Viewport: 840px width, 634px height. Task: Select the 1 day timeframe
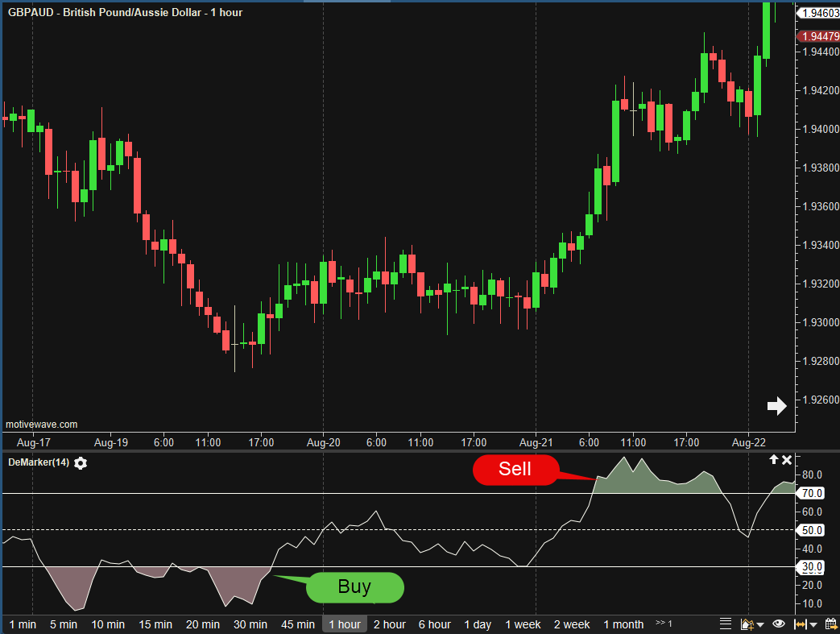click(478, 624)
